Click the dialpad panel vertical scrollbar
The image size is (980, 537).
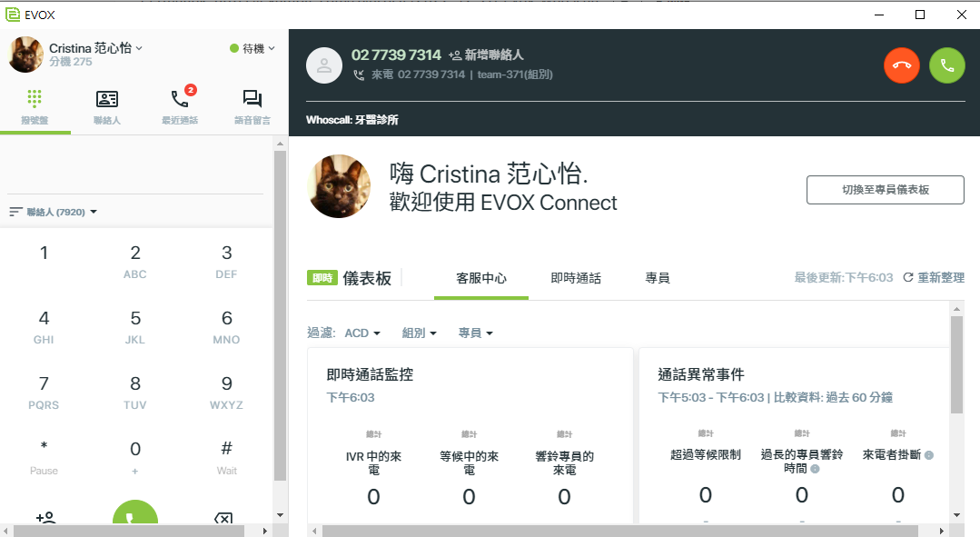point(280,315)
